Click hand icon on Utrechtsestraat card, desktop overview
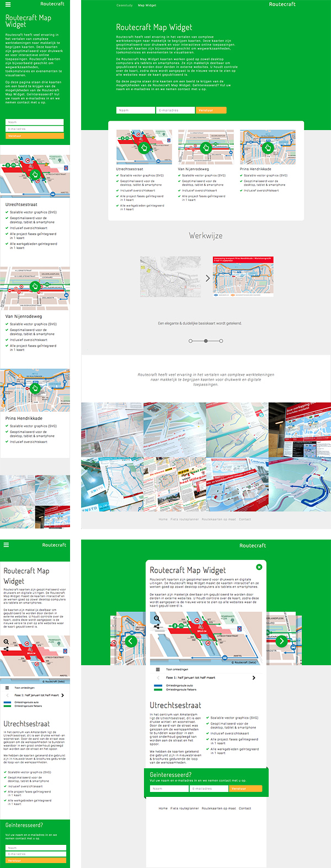 [144, 147]
